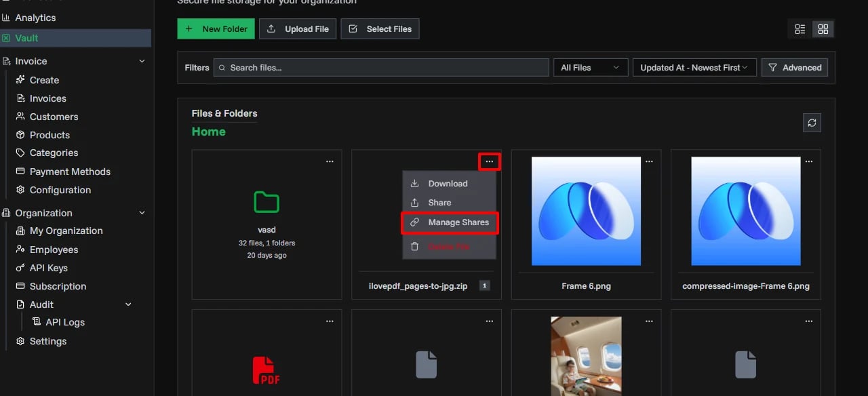Create a New Folder
This screenshot has height=396, width=868.
(x=216, y=28)
